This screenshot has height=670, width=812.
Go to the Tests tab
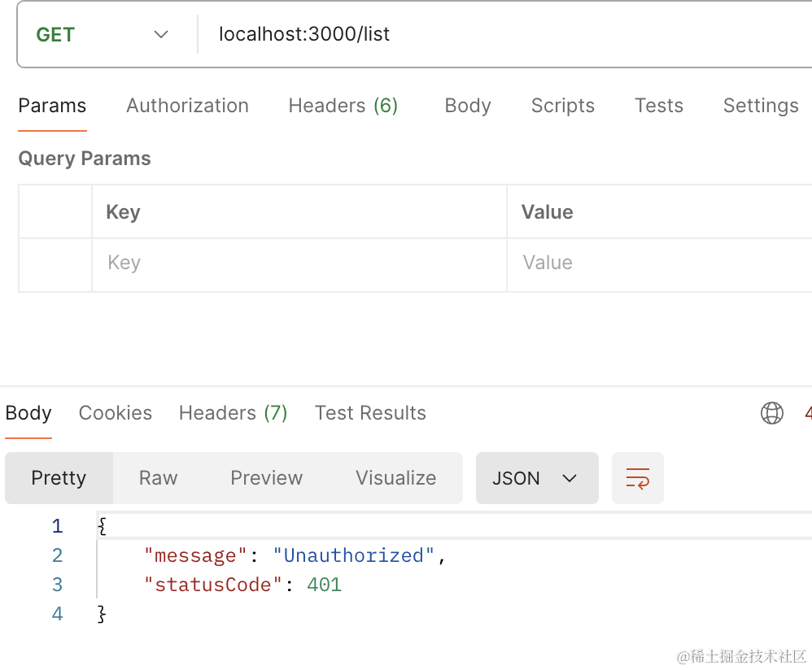tap(658, 106)
